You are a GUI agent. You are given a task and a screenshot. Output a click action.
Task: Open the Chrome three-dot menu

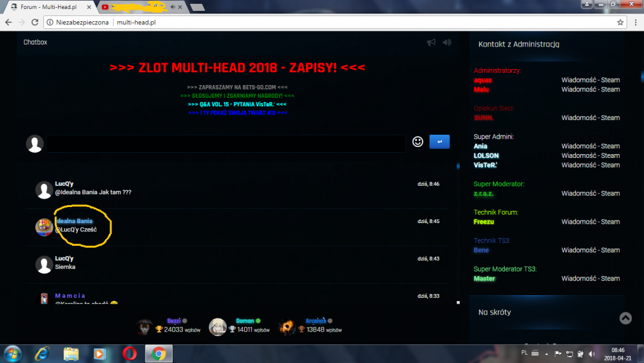click(635, 22)
